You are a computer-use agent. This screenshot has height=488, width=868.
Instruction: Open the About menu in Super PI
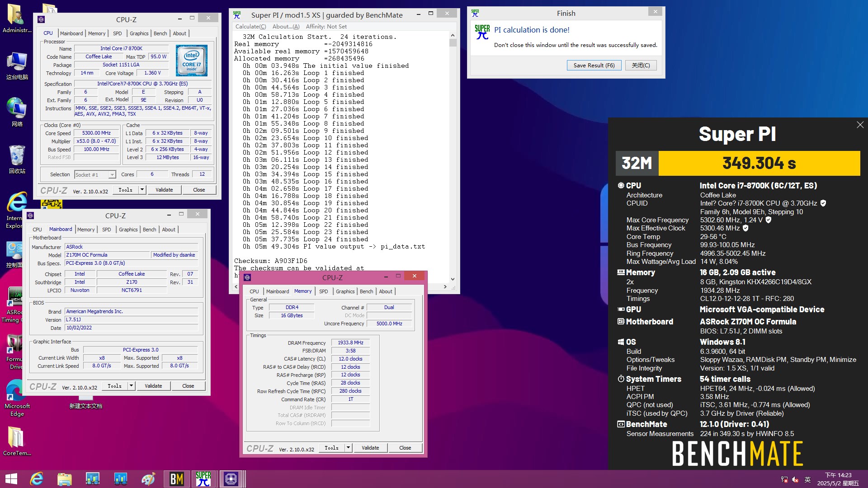(286, 27)
